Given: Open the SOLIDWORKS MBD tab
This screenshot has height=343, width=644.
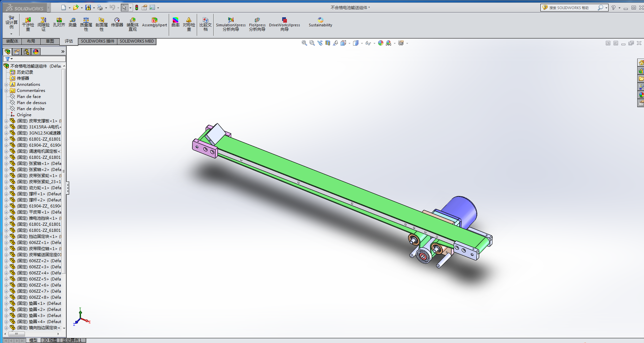Looking at the screenshot, I should pos(137,41).
